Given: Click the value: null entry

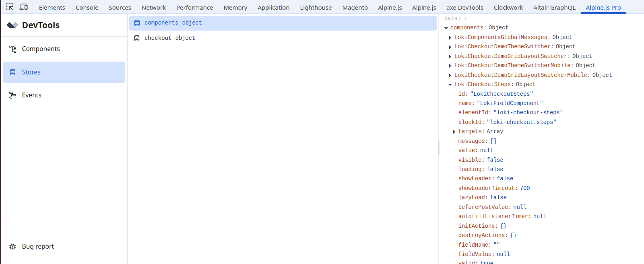Looking at the screenshot, I should point(476,151).
